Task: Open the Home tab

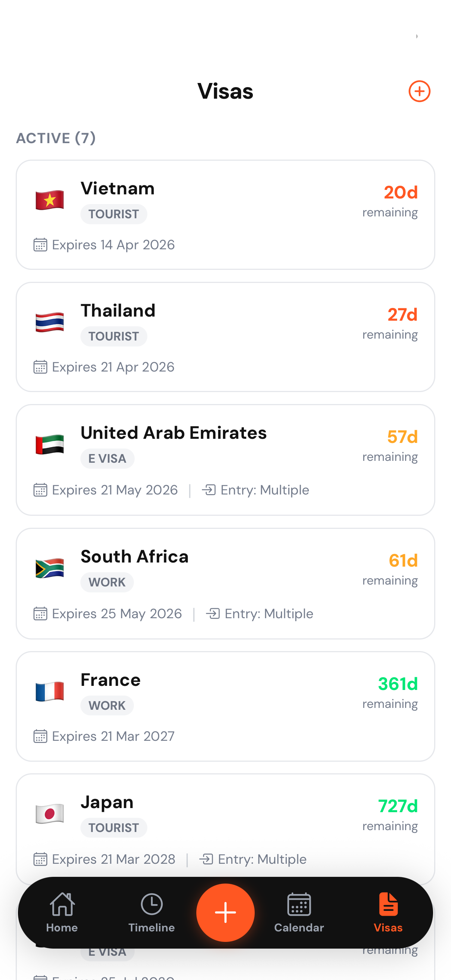Action: click(62, 913)
